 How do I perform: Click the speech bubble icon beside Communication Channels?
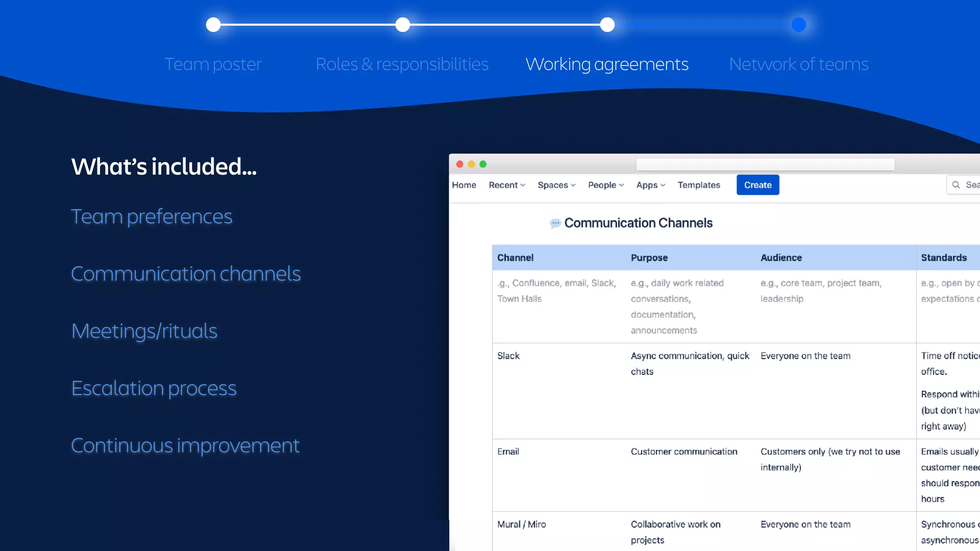point(555,223)
